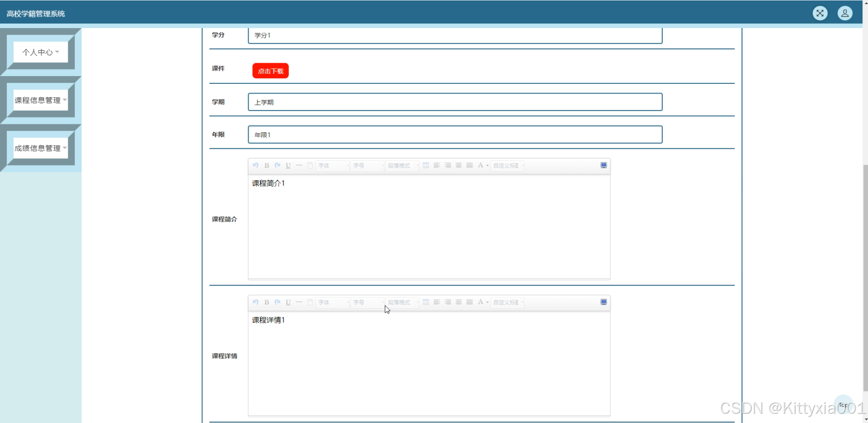Align text left in 课程详情 editor
The width and height of the screenshot is (868, 423).
pos(437,302)
